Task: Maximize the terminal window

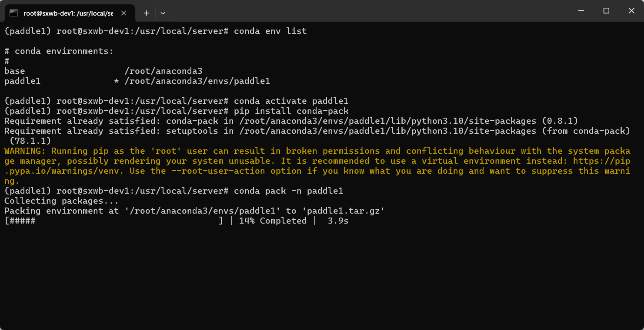Action: (x=606, y=10)
